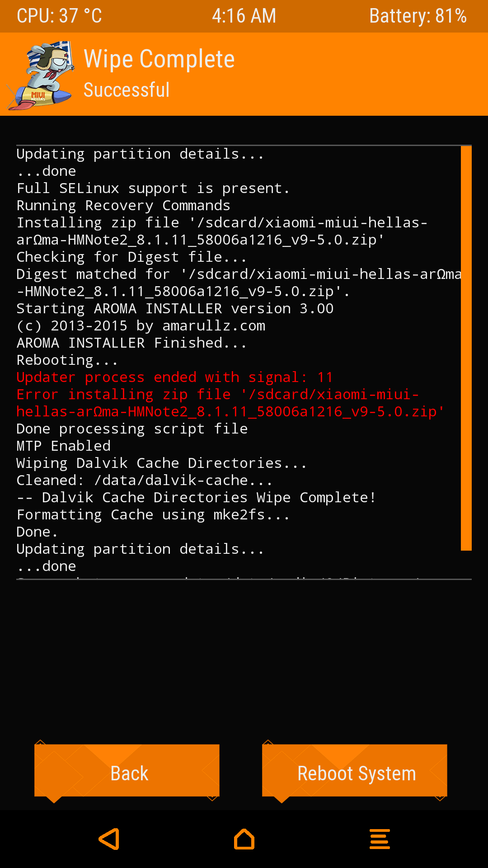Tap the back triangle navigation icon

[x=109, y=839]
